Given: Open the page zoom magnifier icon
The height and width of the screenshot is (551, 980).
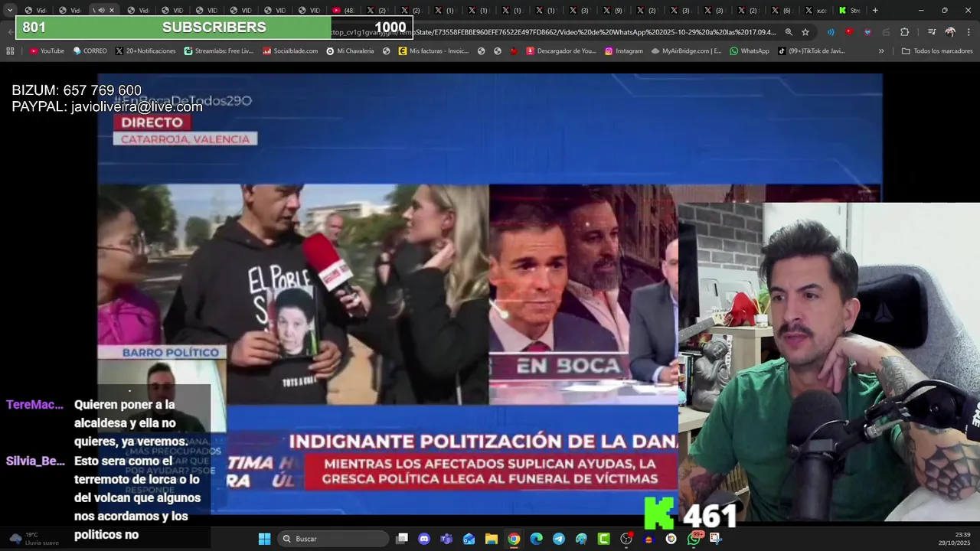Looking at the screenshot, I should click(x=789, y=32).
